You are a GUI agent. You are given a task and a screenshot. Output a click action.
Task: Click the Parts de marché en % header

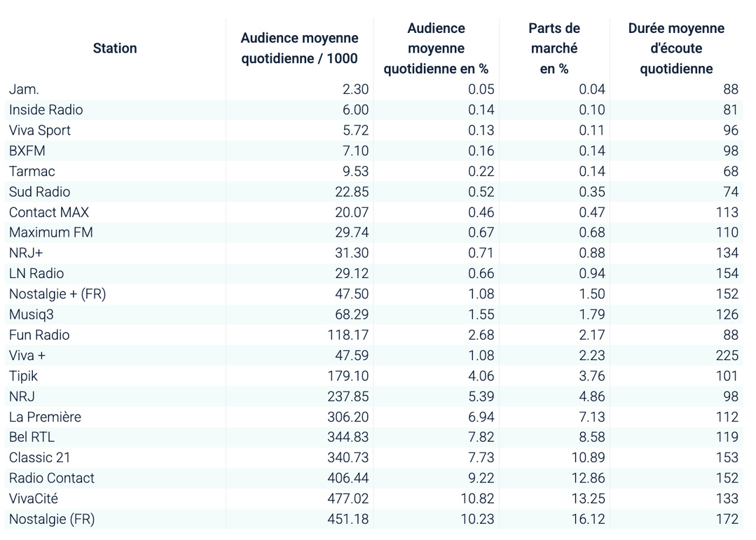pyautogui.click(x=554, y=48)
